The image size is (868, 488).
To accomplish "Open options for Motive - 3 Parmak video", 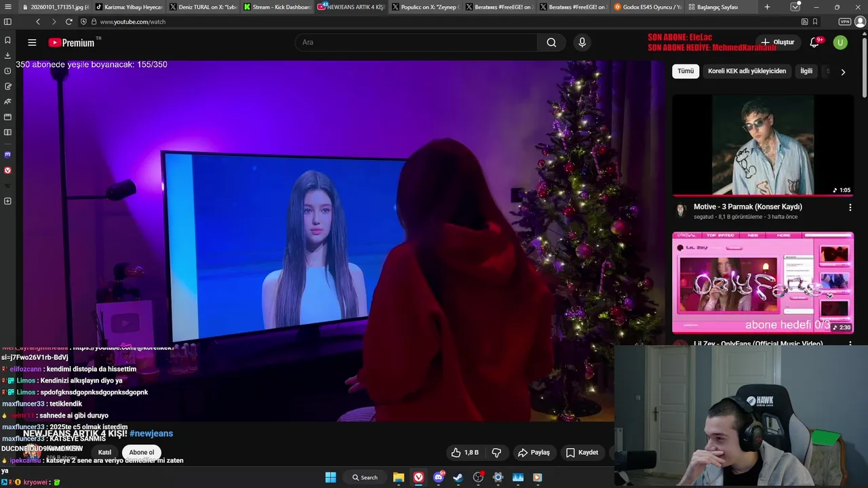I will point(850,208).
